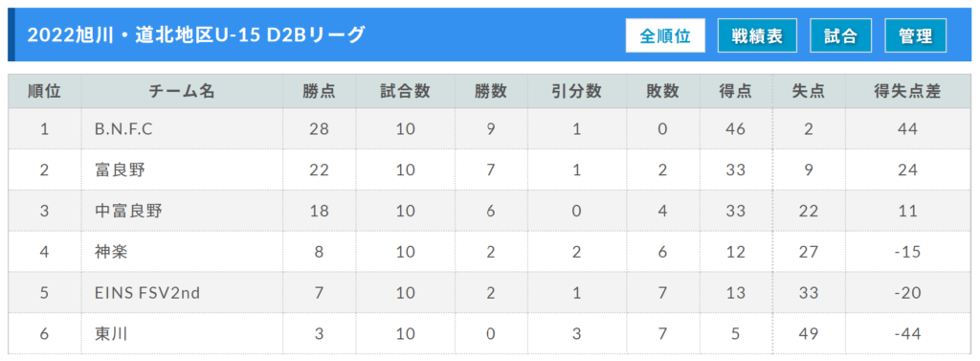Image resolution: width=980 pixels, height=361 pixels.
Task: Click the 勝点 column header
Action: 320,91
